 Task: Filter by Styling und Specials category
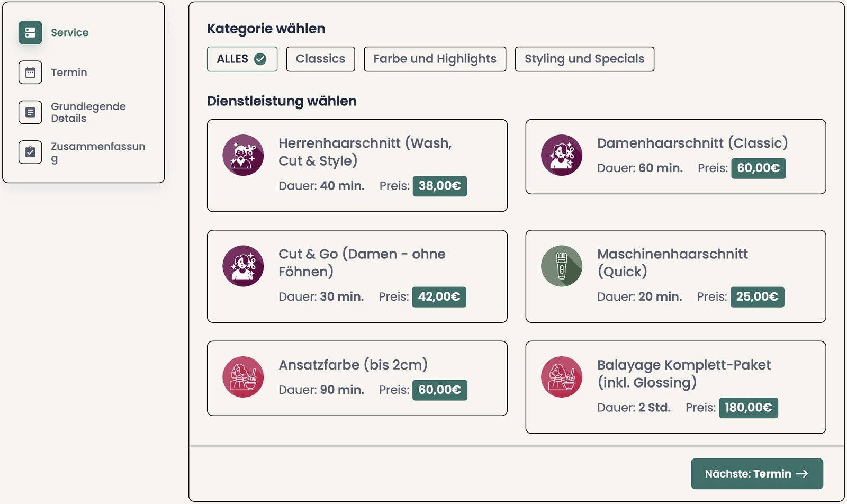click(584, 59)
